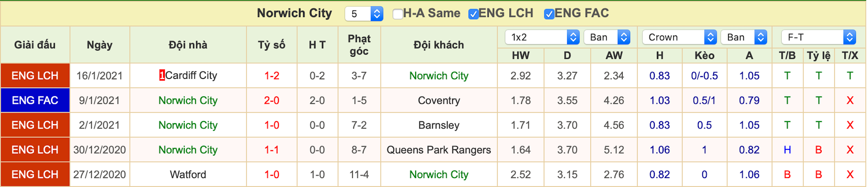Open the F-T result dropdown
This screenshot has width=868, height=187.
pos(818,37)
